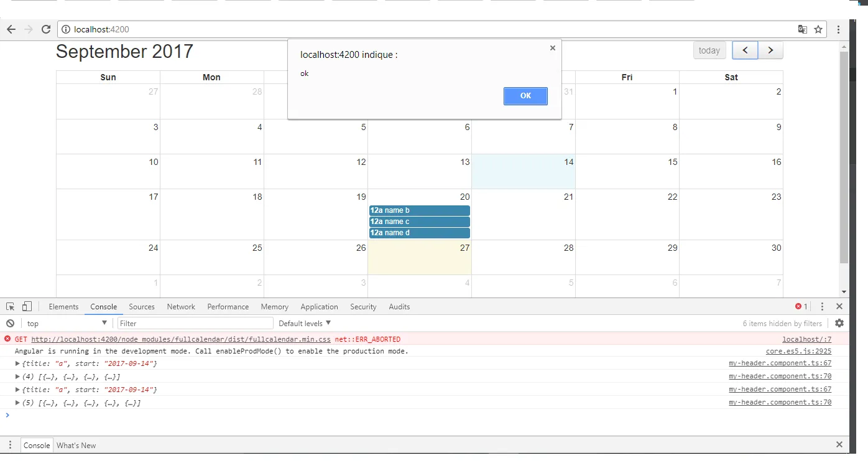Expand the first {title: "a"} object log
Screen dimensions: 868x473
[17, 363]
